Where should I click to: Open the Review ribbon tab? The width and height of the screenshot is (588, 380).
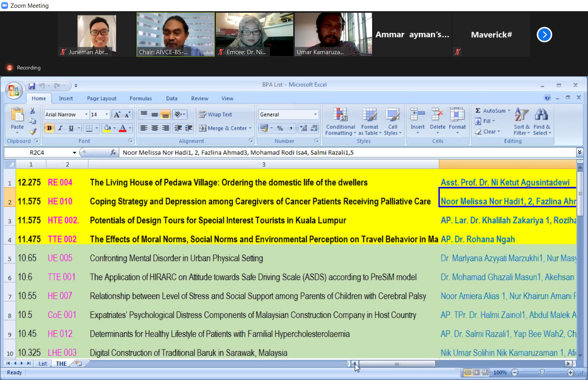tap(200, 98)
